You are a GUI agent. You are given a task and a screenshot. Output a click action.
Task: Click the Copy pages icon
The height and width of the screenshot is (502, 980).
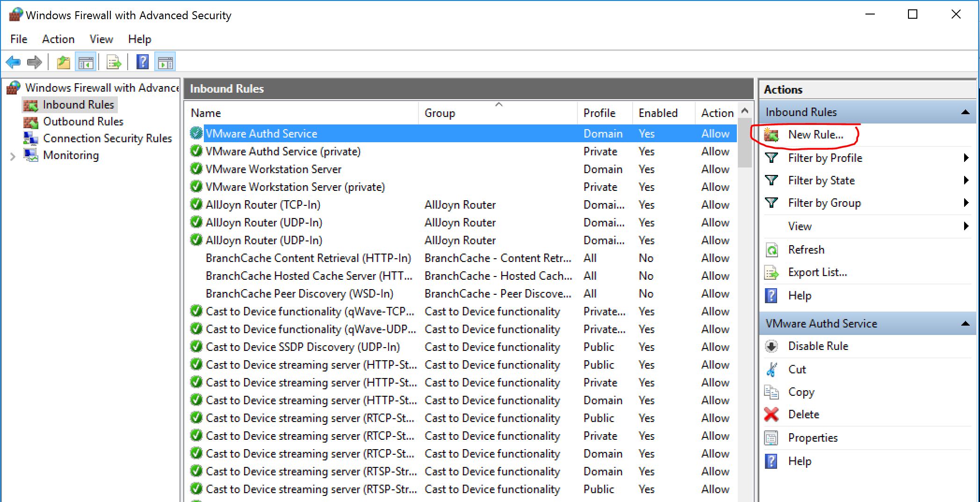pyautogui.click(x=771, y=392)
